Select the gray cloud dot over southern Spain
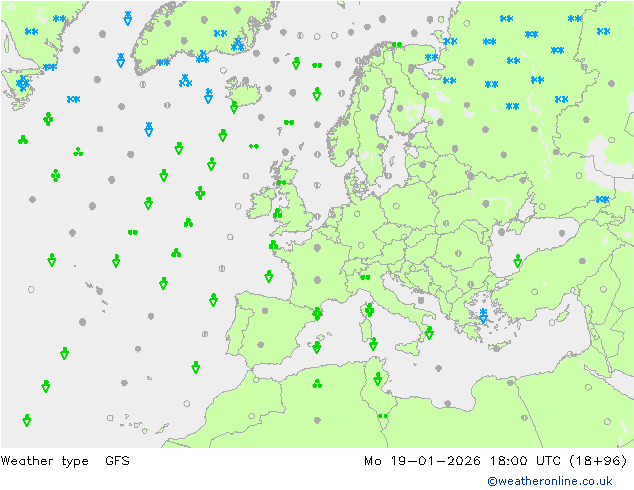Viewport: 634px width, 490px height. 260,345
